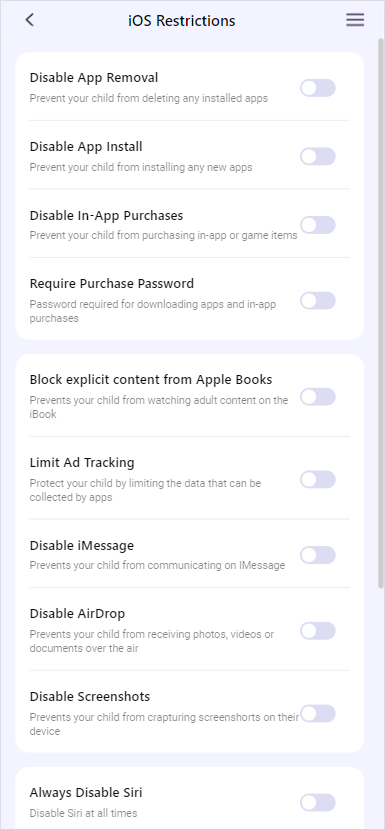The image size is (385, 829).
Task: Turn on Disable In-App Purchases
Action: pyautogui.click(x=318, y=225)
